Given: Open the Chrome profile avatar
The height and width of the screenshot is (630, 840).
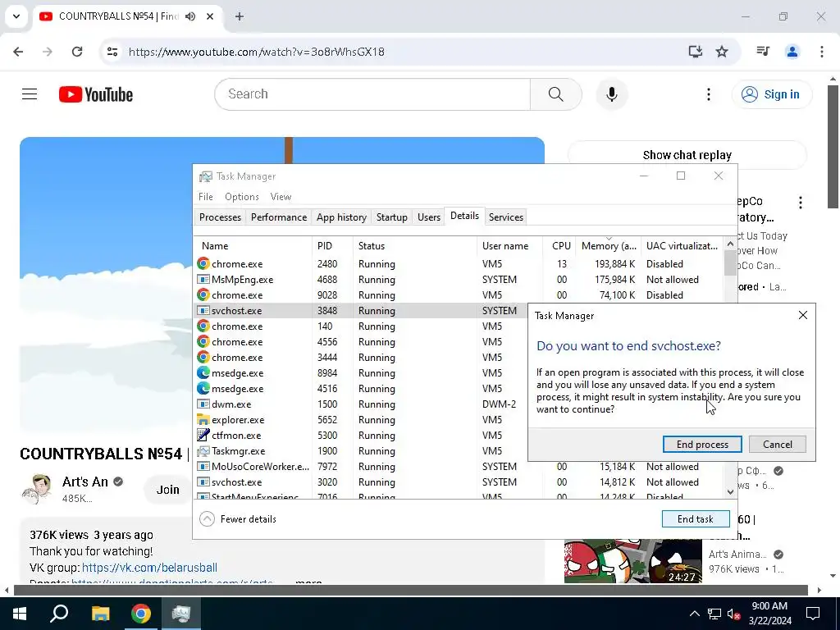Looking at the screenshot, I should pyautogui.click(x=792, y=52).
